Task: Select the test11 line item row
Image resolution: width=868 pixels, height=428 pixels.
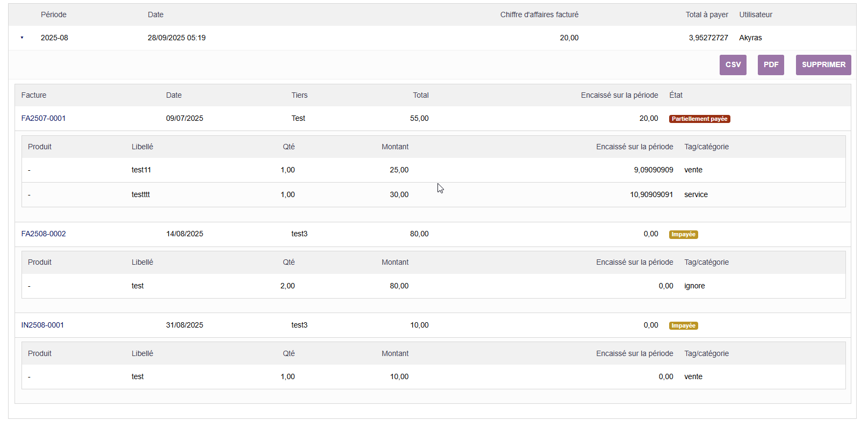Action: (x=141, y=170)
